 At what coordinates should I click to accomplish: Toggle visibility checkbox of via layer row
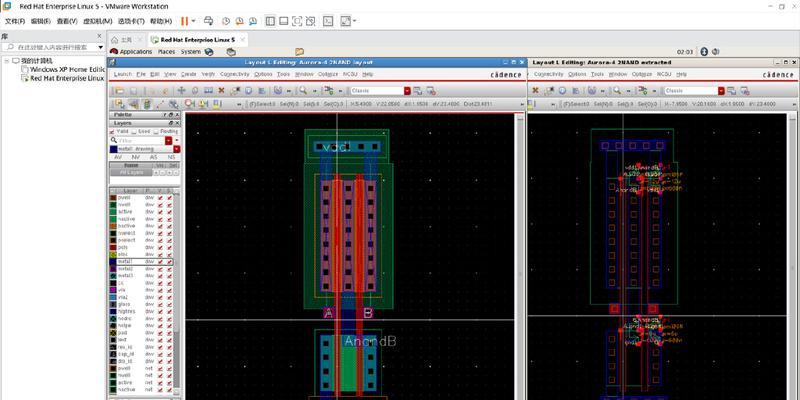click(160, 290)
